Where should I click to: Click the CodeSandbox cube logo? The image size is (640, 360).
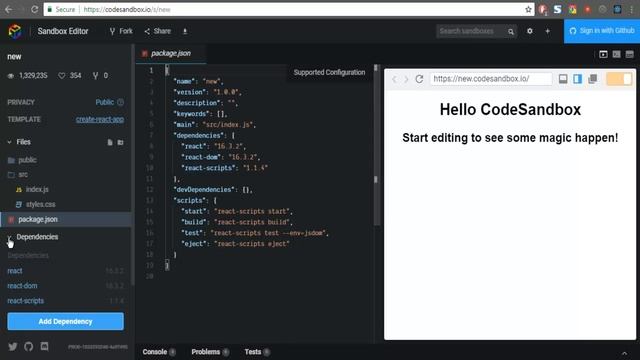15,31
